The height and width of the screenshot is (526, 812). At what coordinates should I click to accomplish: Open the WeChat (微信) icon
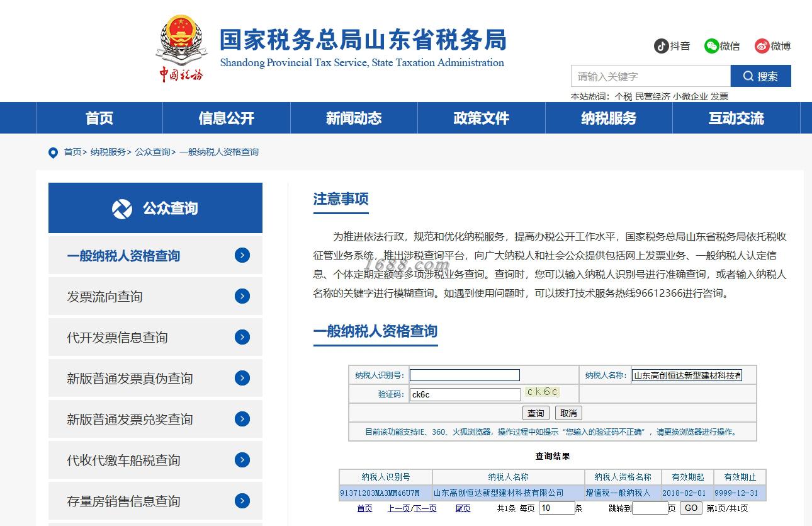pyautogui.click(x=711, y=46)
